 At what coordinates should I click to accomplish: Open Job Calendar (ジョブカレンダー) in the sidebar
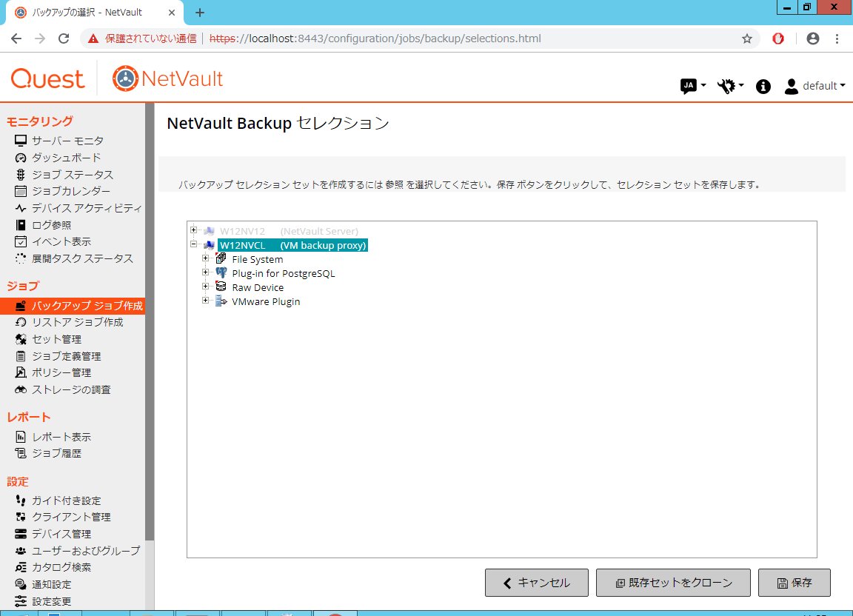(x=71, y=191)
